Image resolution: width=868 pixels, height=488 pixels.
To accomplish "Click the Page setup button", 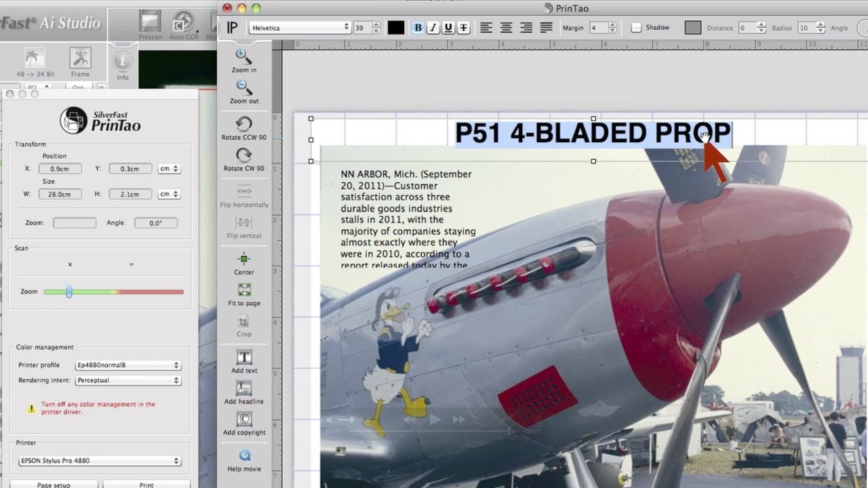I will pos(54,484).
